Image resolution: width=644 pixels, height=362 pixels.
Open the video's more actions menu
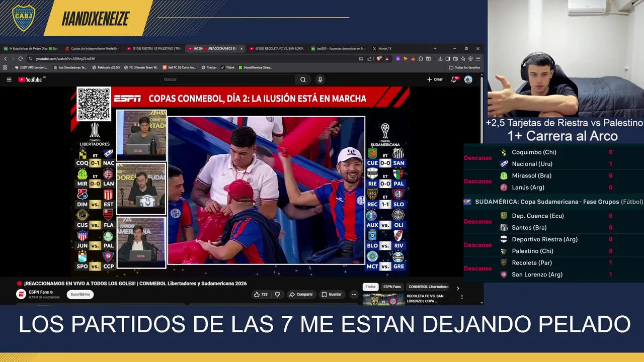(354, 295)
